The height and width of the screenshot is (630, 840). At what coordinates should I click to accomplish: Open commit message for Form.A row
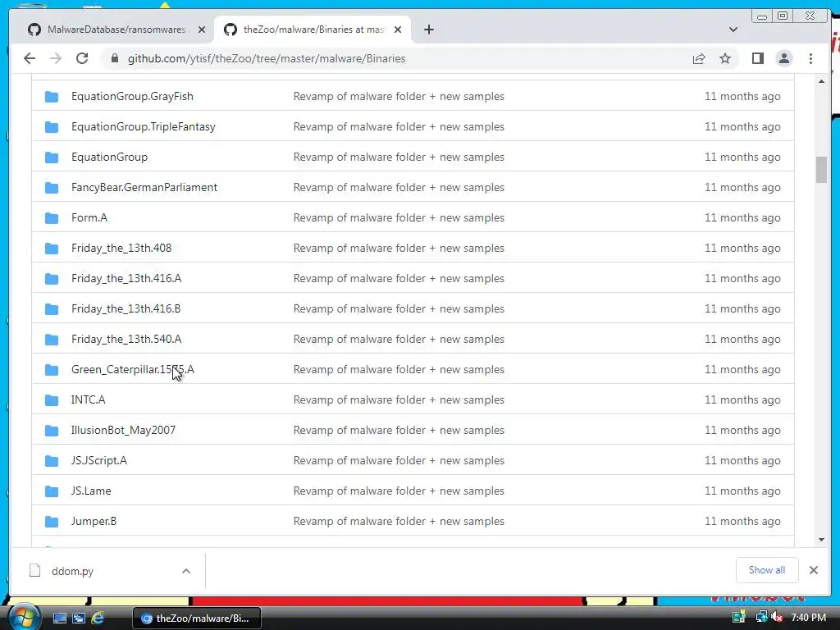(399, 217)
